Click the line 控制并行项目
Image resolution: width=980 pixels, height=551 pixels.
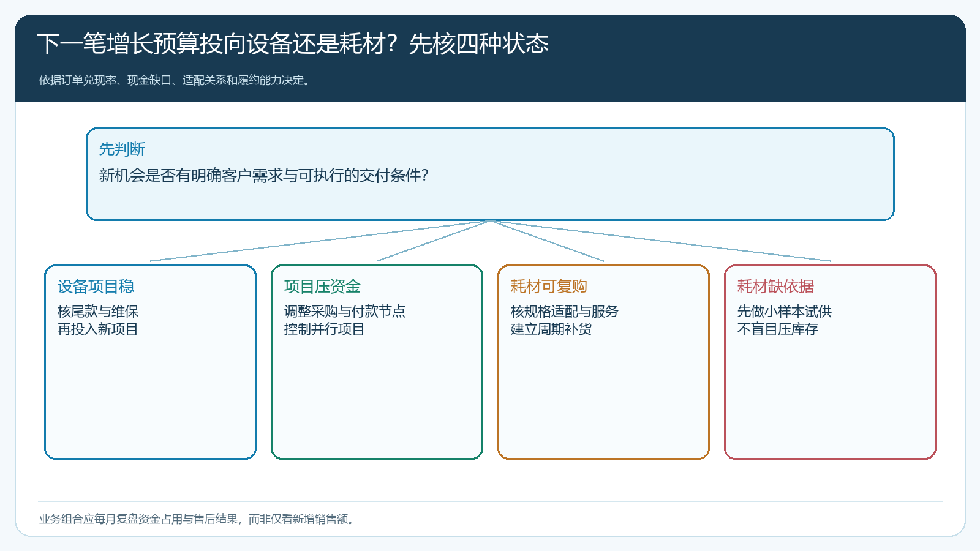(325, 329)
